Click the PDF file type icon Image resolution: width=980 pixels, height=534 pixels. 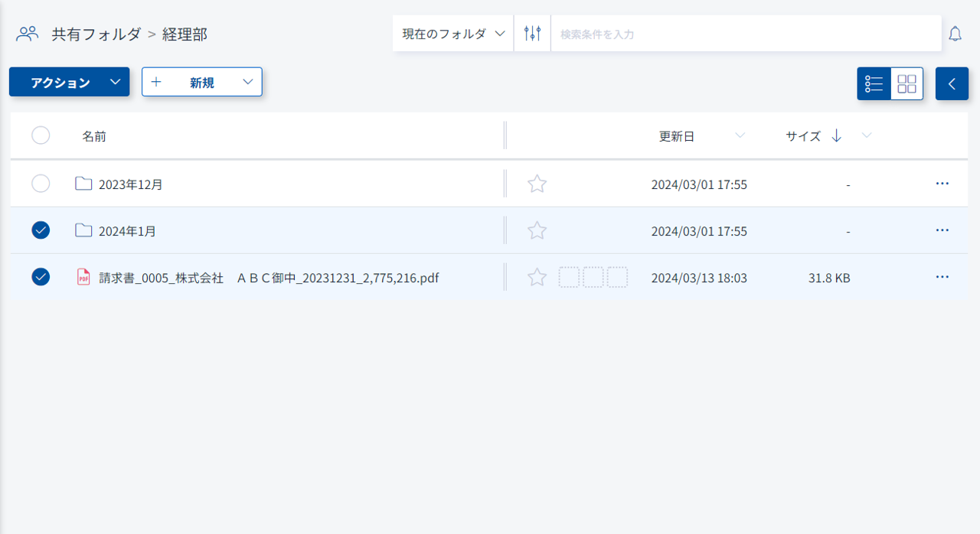(x=83, y=277)
